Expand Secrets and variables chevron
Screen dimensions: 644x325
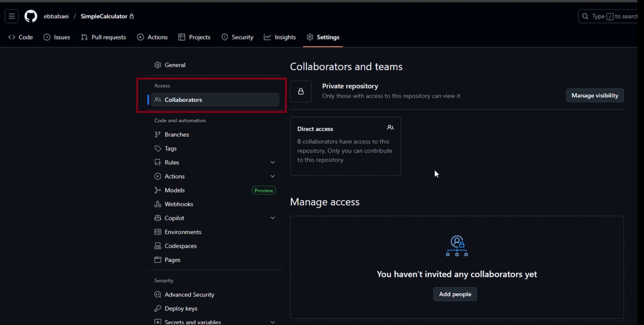[273, 322]
